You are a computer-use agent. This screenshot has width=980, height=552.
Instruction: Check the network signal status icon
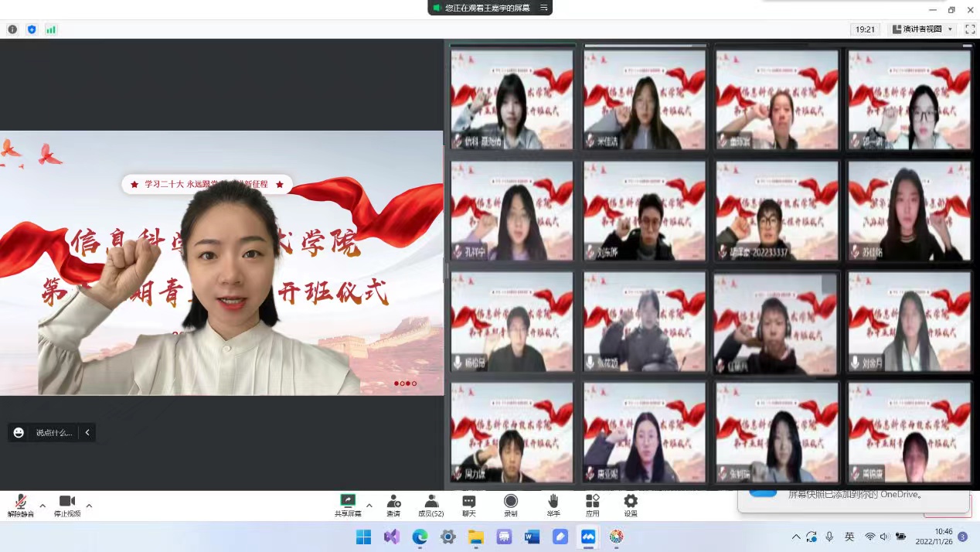[x=51, y=29]
